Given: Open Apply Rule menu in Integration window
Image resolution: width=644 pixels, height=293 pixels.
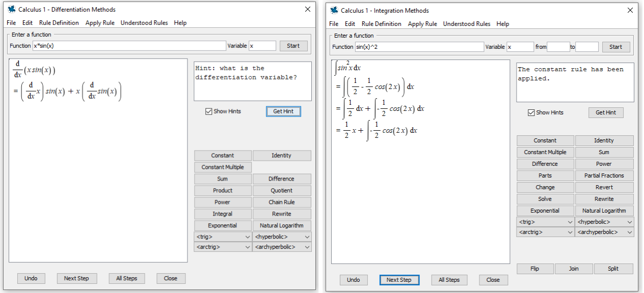Looking at the screenshot, I should (x=422, y=24).
